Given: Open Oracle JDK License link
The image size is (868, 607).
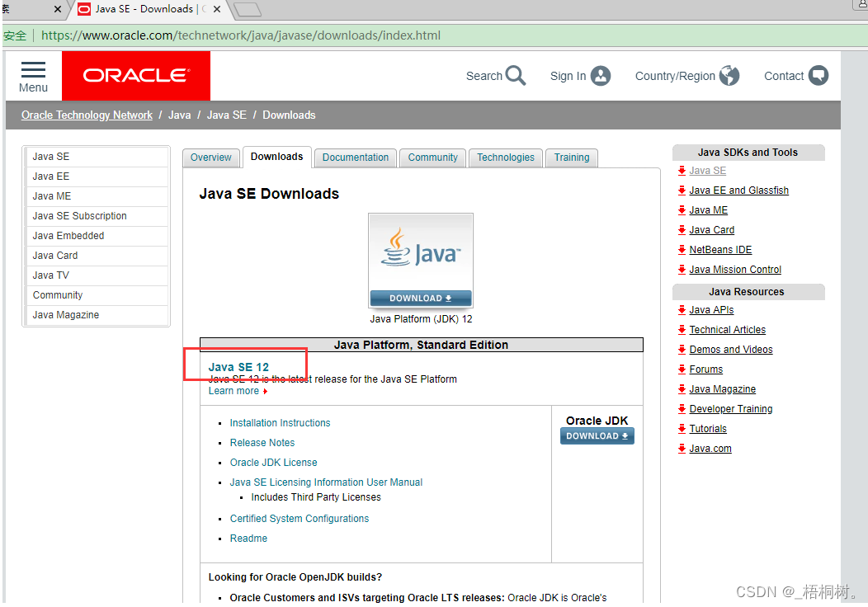Looking at the screenshot, I should tap(273, 463).
